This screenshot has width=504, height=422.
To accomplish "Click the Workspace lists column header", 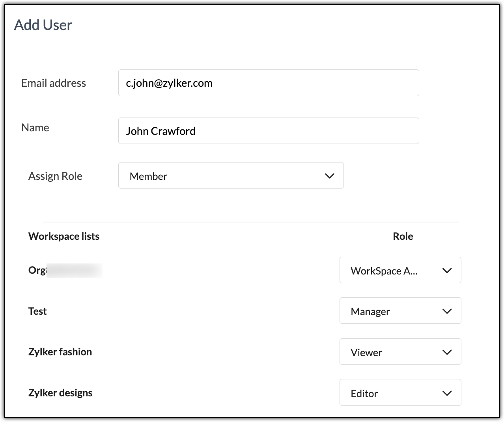I will coord(64,236).
